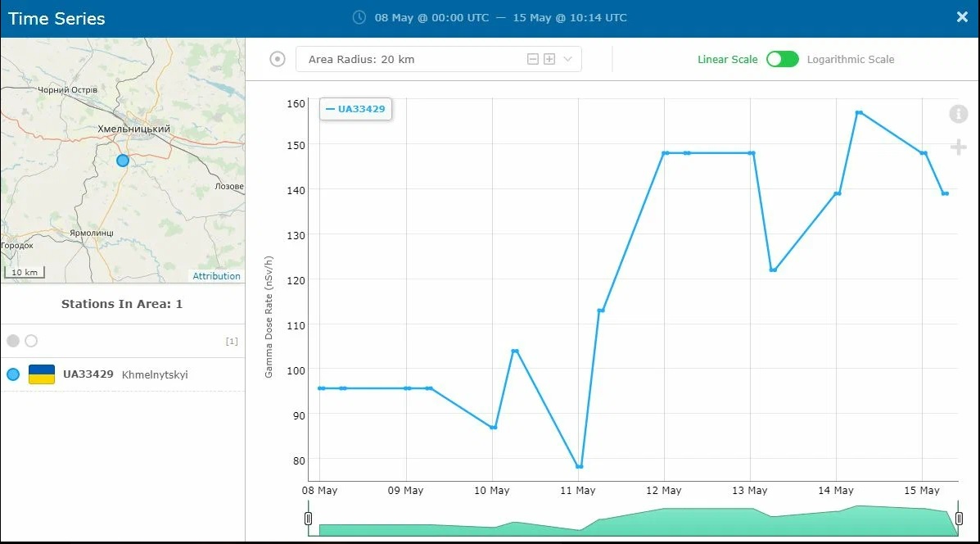Screen dimensions: 980x544
Task: Click the 104 nSv/h spike point after 10 May
Action: (x=515, y=351)
